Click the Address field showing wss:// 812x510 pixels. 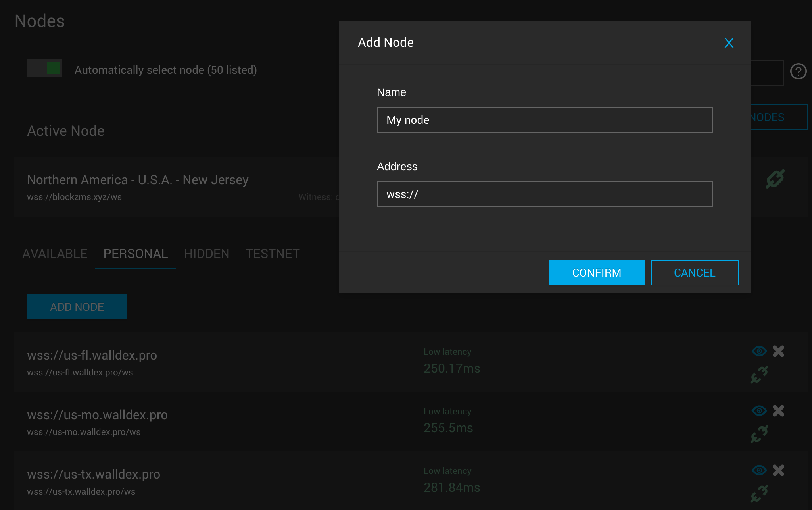pos(544,194)
